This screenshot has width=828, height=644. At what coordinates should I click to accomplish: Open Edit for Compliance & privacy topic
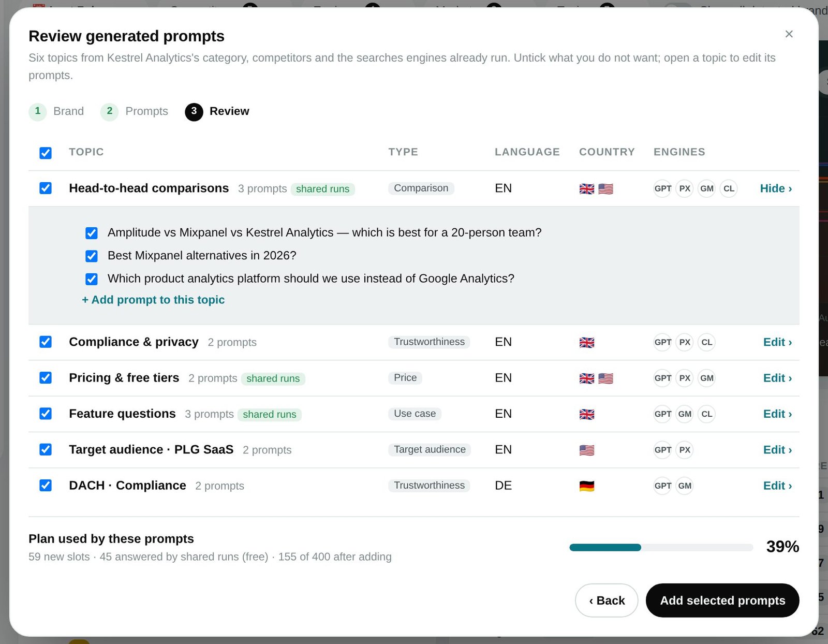click(x=777, y=342)
